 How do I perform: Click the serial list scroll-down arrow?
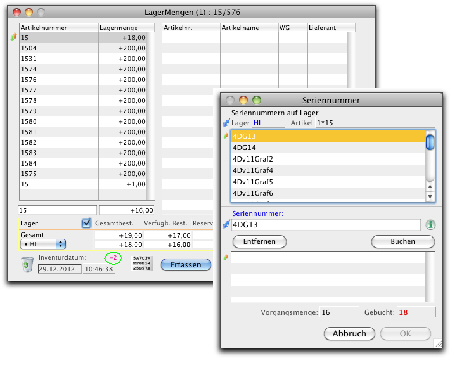[430, 196]
